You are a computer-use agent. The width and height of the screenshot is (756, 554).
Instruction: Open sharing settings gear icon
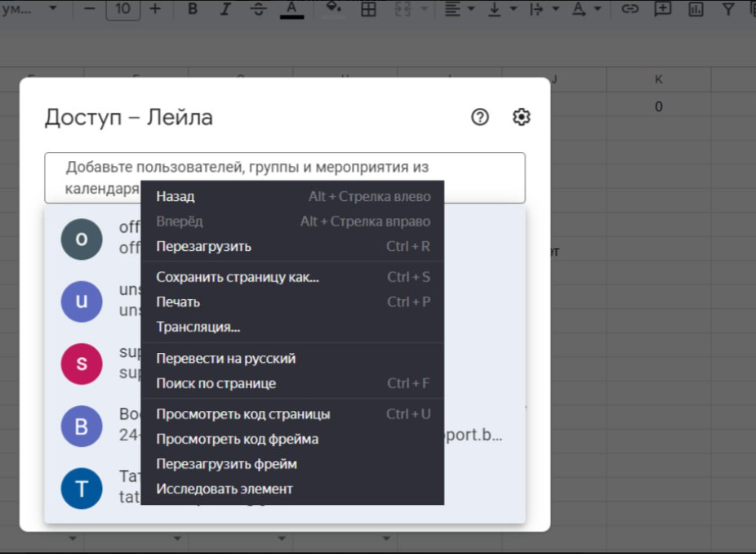click(521, 117)
